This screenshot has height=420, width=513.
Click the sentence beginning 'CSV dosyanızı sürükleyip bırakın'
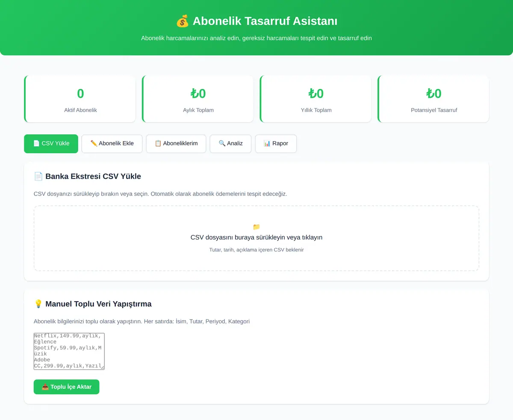(x=160, y=194)
